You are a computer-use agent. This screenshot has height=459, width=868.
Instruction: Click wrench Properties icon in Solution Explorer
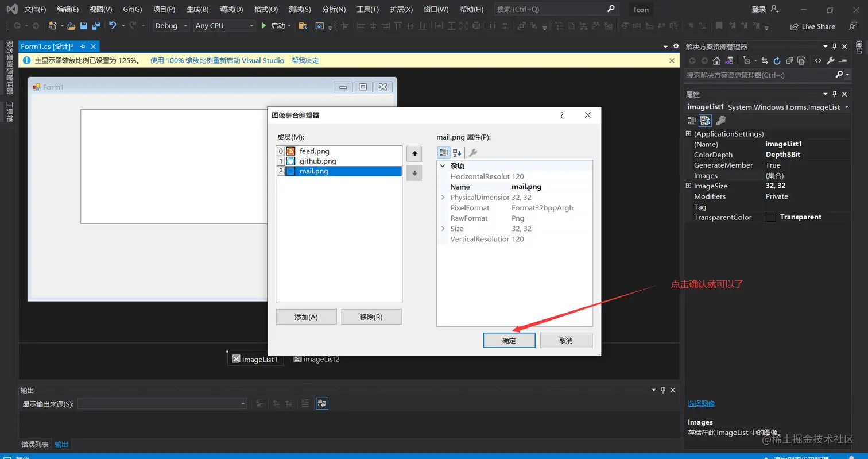[830, 60]
